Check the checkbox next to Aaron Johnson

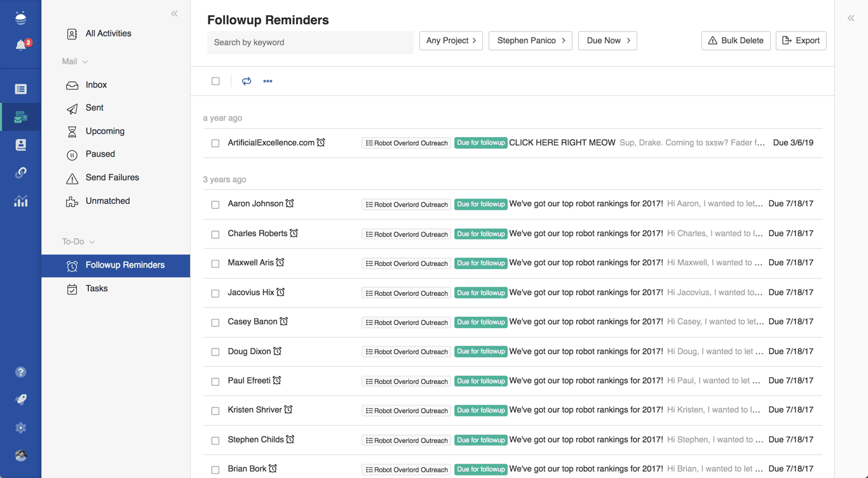tap(215, 204)
